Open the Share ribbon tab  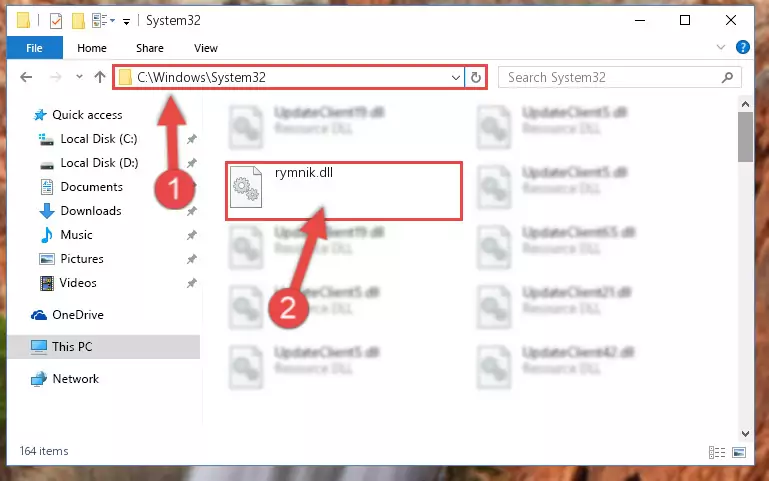[x=150, y=48]
